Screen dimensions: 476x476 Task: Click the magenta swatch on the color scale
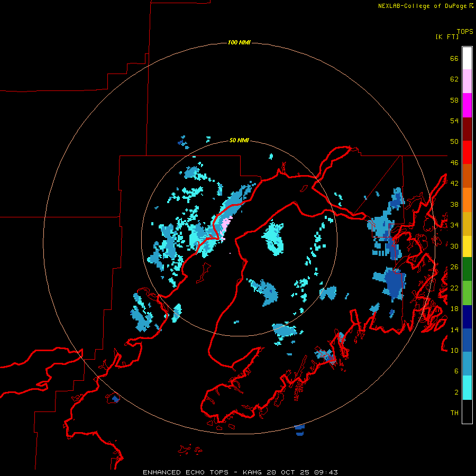coord(467,105)
